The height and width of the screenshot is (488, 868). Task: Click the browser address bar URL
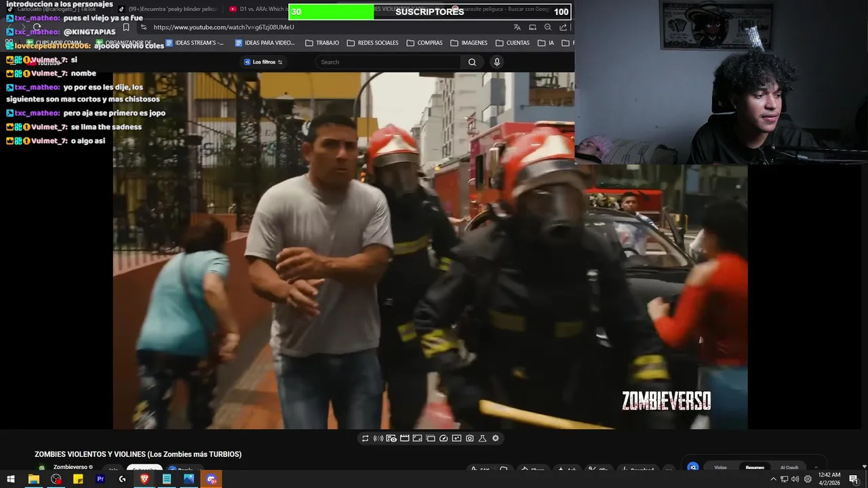pos(224,27)
